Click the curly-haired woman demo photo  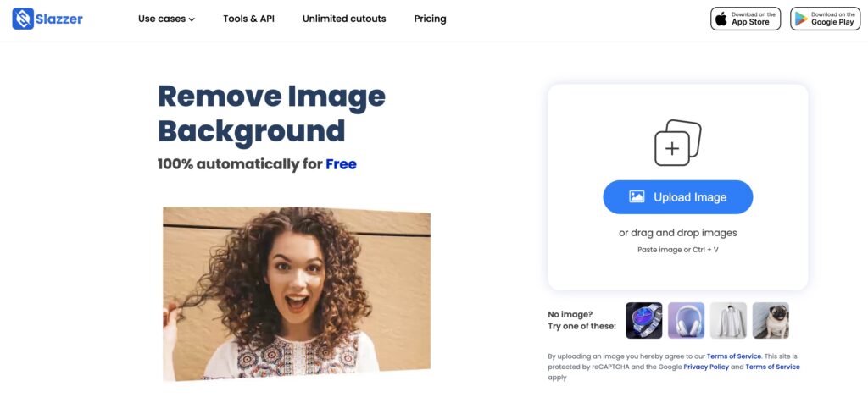click(296, 294)
